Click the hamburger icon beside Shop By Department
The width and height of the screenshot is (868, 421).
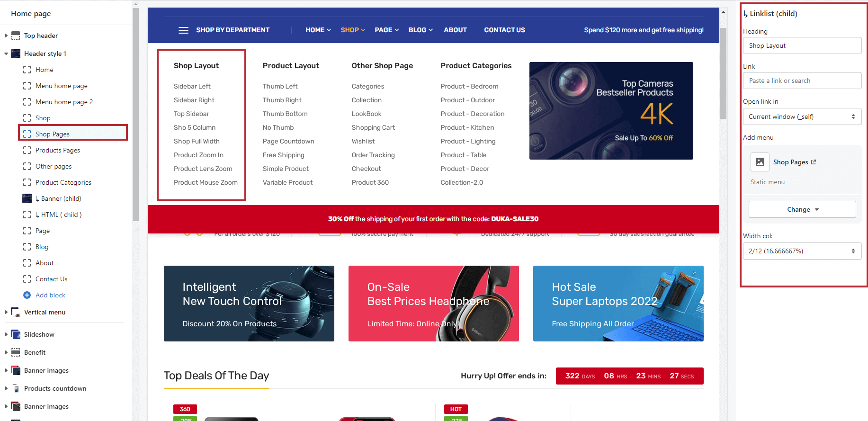183,30
